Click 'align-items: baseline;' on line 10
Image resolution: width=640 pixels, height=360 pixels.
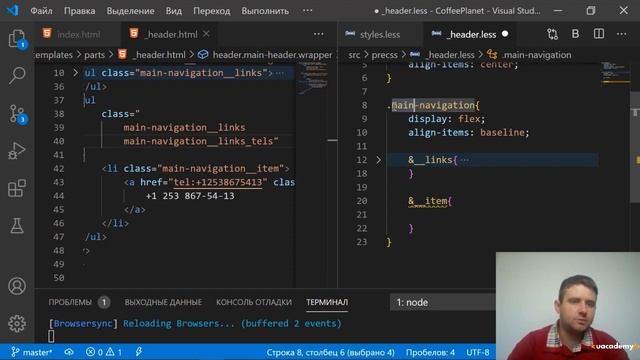coord(469,132)
